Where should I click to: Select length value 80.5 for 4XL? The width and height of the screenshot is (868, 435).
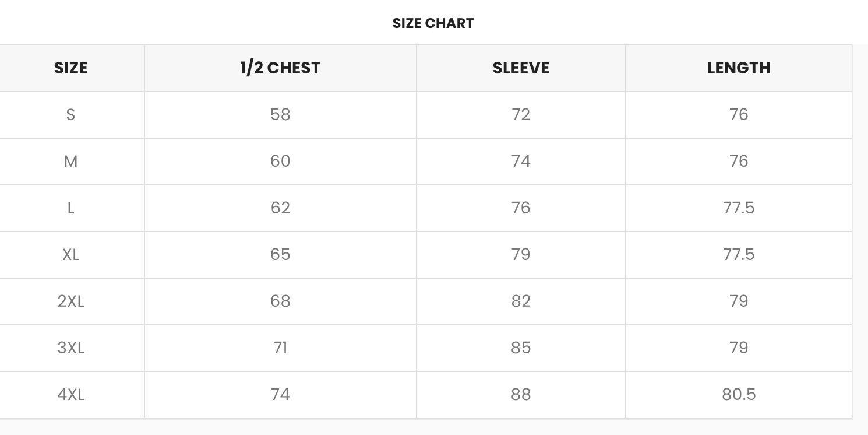[739, 395]
